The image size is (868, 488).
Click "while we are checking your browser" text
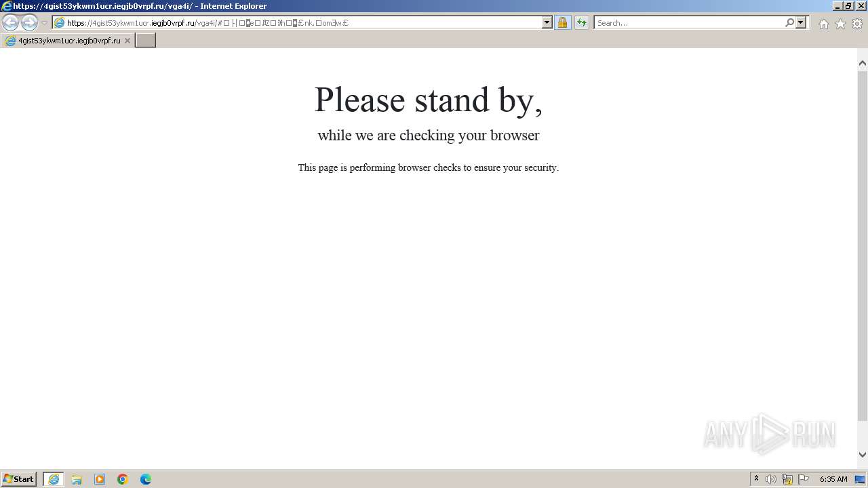pos(429,135)
